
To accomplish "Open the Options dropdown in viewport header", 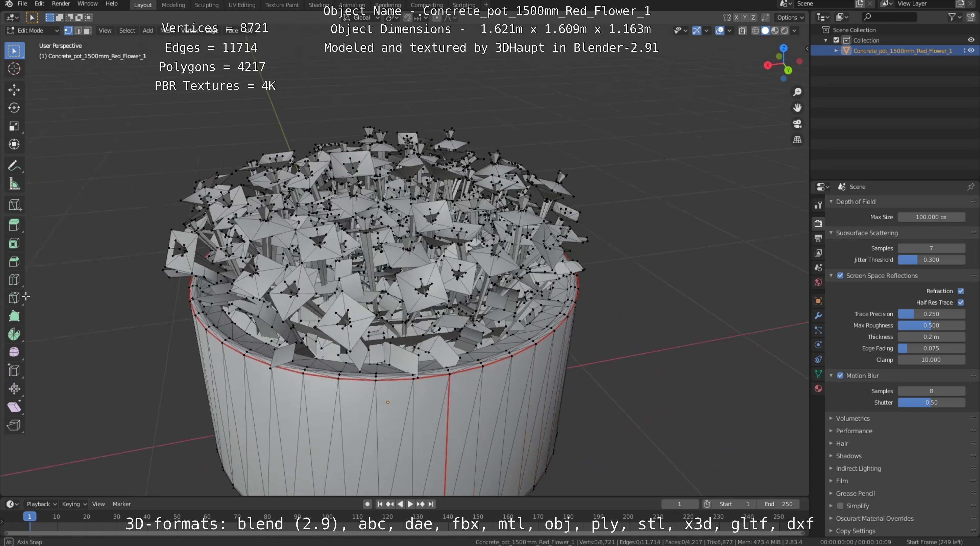I will pyautogui.click(x=790, y=18).
